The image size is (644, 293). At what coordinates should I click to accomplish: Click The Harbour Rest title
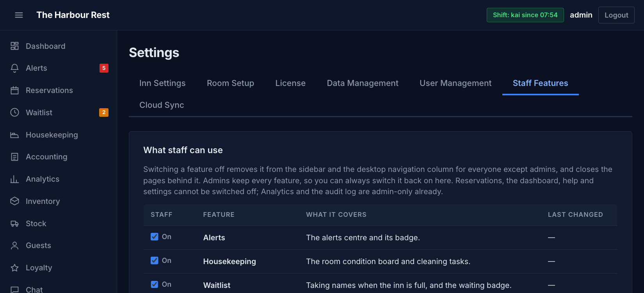pos(73,15)
